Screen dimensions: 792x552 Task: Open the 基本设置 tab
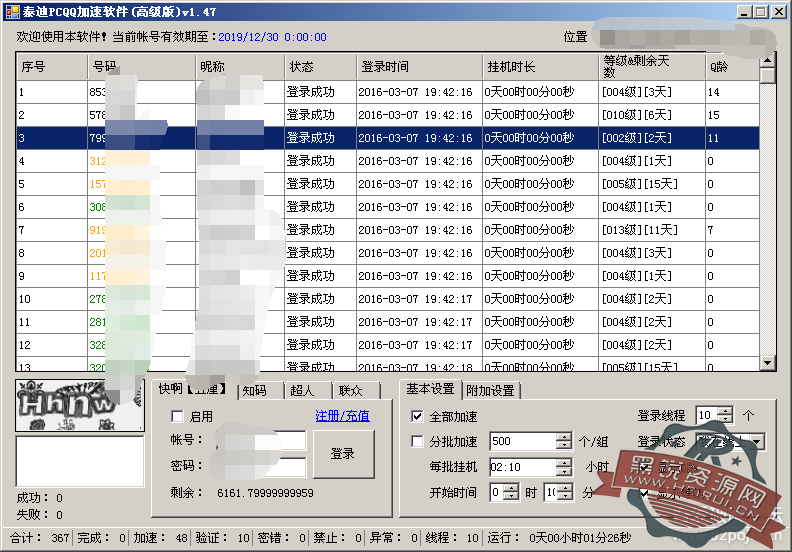[x=430, y=389]
